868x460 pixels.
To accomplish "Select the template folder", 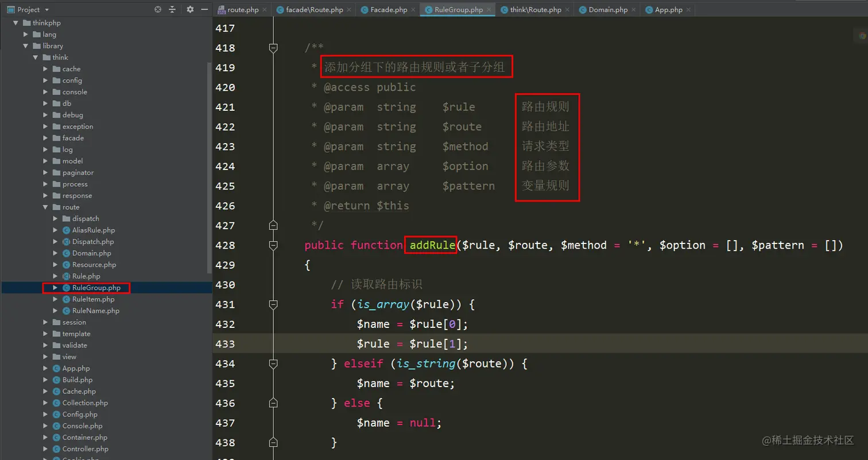I will pos(76,334).
